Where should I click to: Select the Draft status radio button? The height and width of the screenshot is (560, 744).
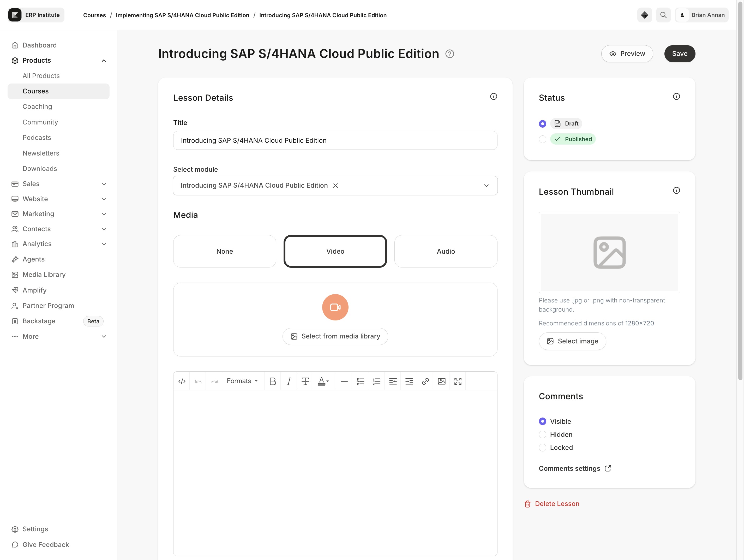[543, 124]
